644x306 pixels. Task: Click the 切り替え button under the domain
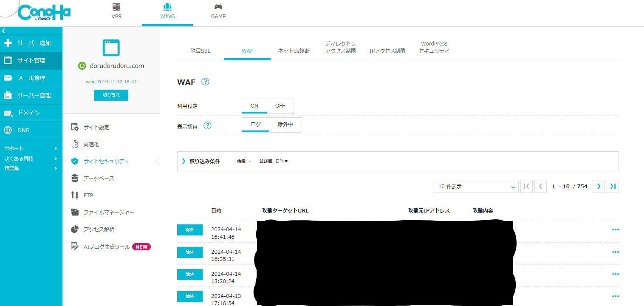pos(111,95)
